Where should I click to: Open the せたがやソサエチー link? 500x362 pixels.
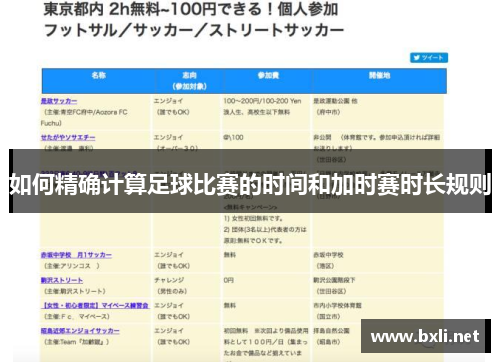tap(68, 137)
